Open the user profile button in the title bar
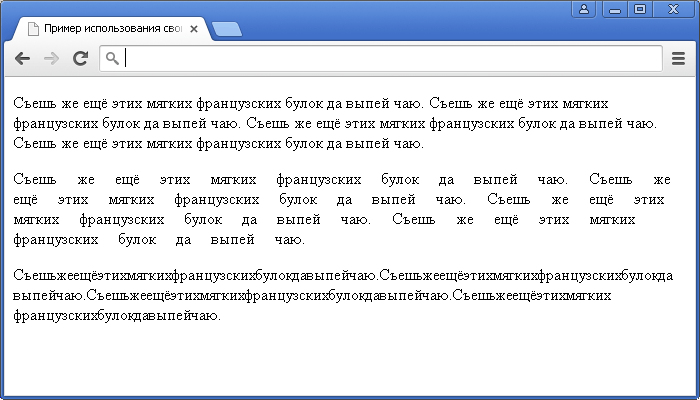The height and width of the screenshot is (400, 700). [x=583, y=9]
